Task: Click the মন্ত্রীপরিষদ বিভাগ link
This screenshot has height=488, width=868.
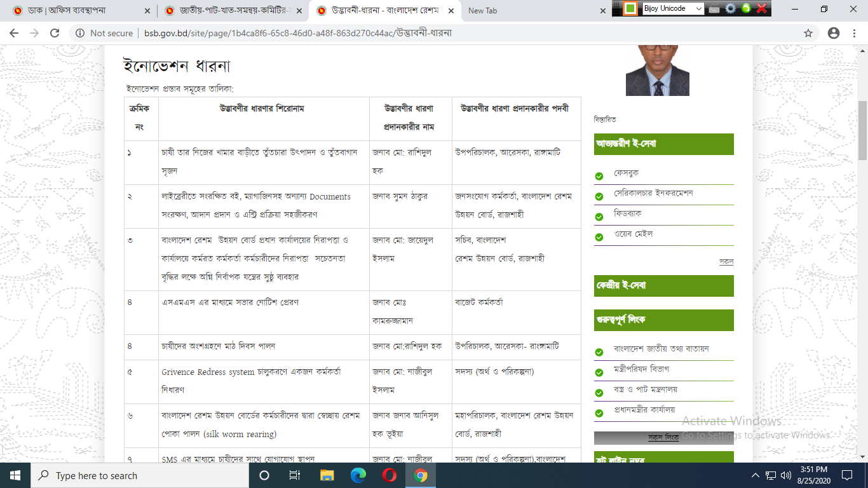Action: pyautogui.click(x=641, y=369)
